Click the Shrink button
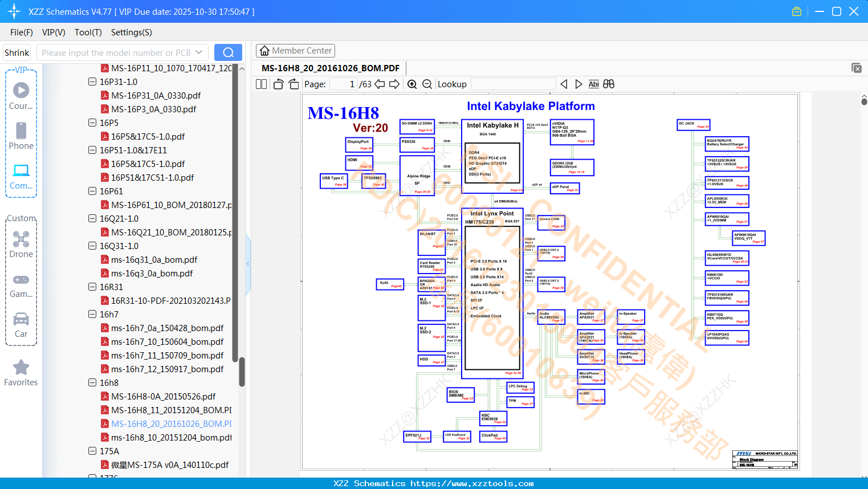 point(17,52)
